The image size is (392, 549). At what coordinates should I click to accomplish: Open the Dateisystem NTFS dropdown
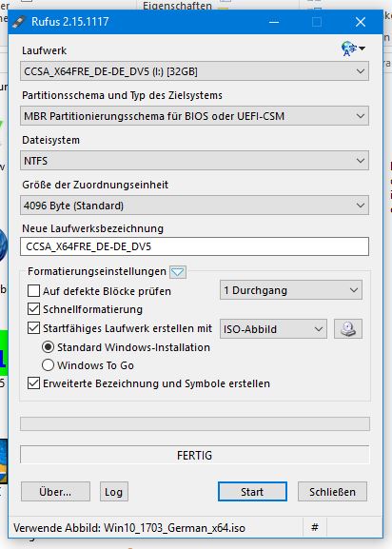(x=194, y=161)
